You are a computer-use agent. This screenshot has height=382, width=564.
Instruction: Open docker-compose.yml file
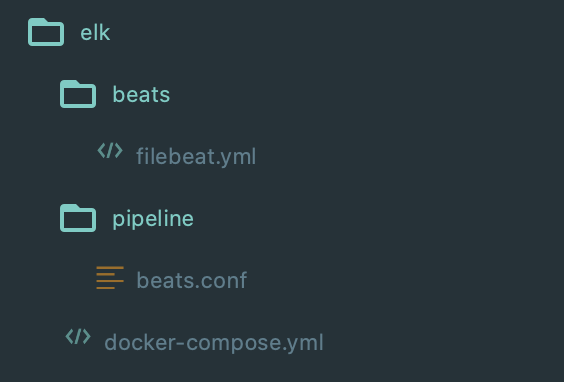click(194, 342)
